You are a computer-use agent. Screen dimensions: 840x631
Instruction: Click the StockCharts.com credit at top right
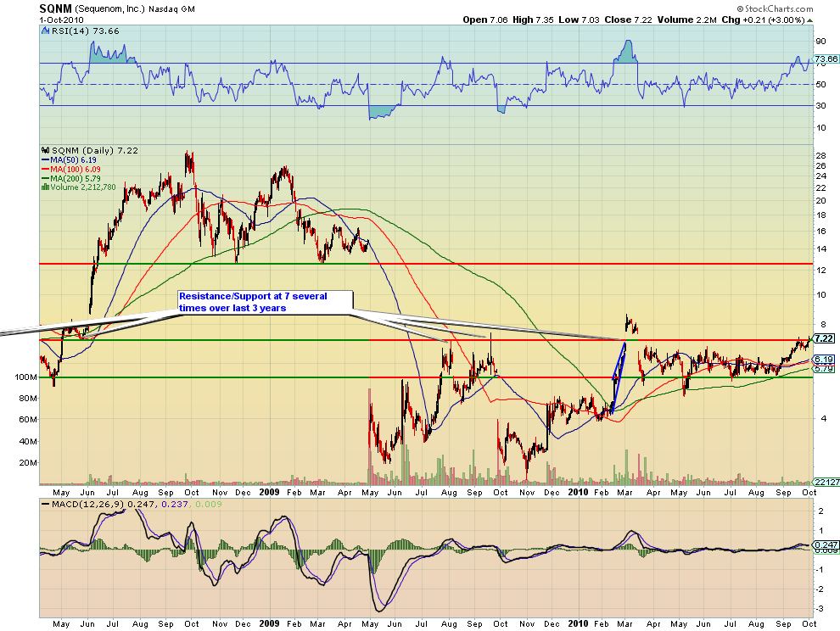[x=775, y=8]
